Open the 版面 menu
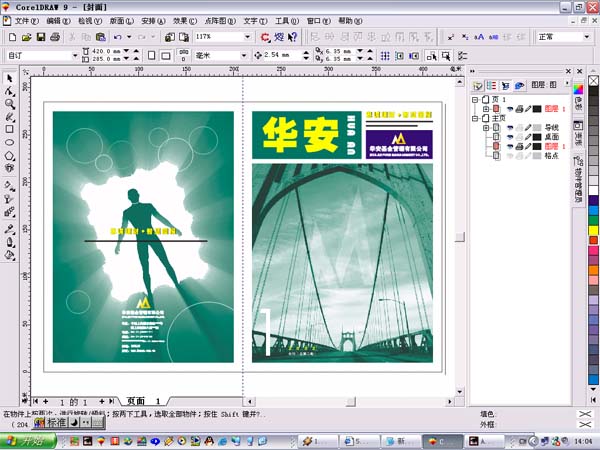Screen dimensions: 600x450 [x=121, y=21]
